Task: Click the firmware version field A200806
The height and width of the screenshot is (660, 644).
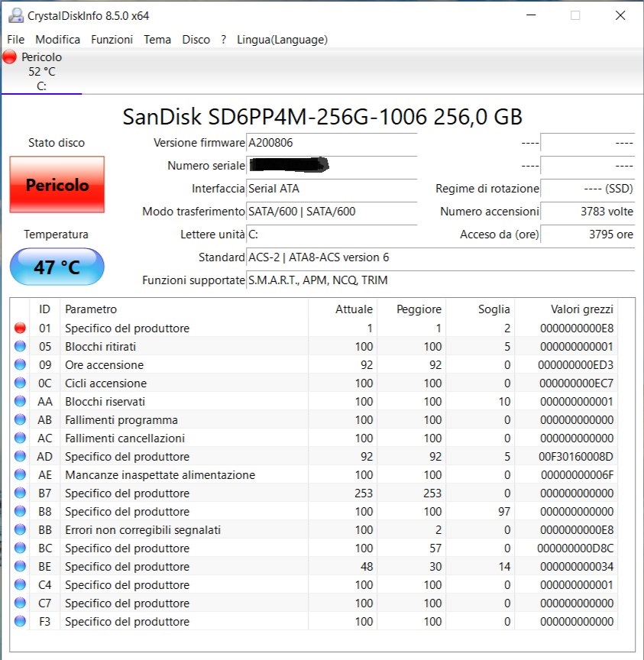Action: pyautogui.click(x=332, y=143)
